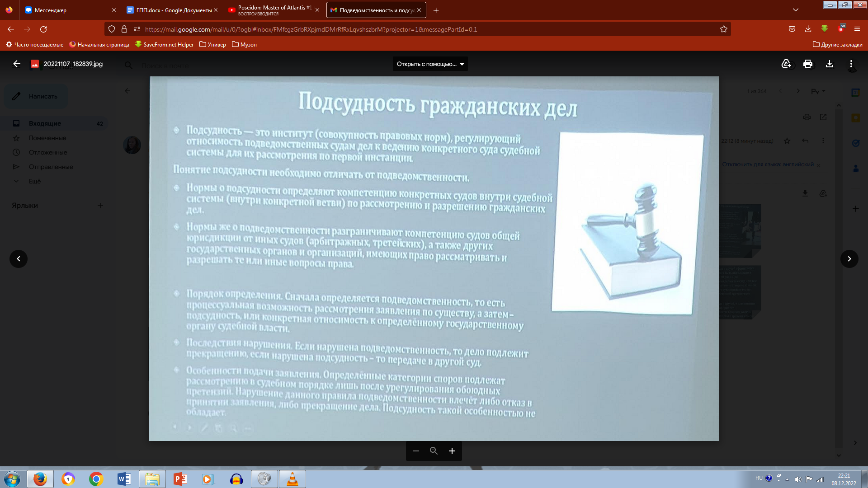Open Начальная страница bookmark

99,44
